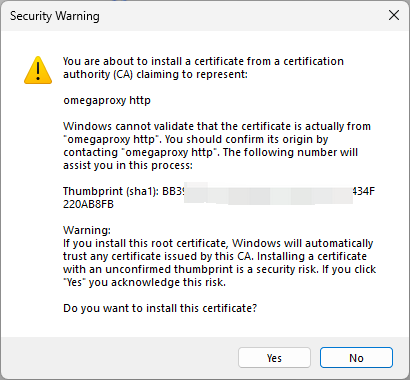Click the acknowledge this risk line
The width and height of the screenshot is (410, 380).
(x=144, y=282)
